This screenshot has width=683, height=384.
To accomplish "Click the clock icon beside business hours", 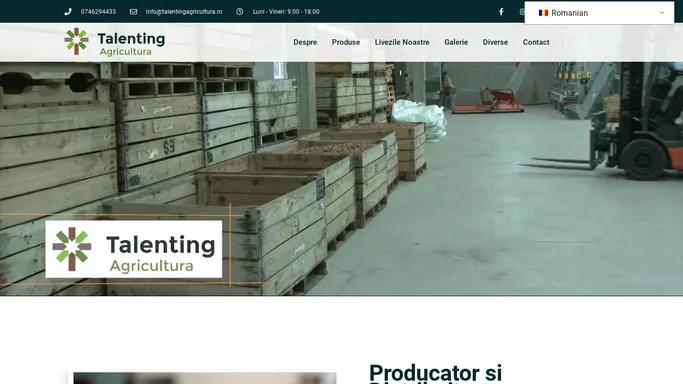I will click(x=240, y=12).
